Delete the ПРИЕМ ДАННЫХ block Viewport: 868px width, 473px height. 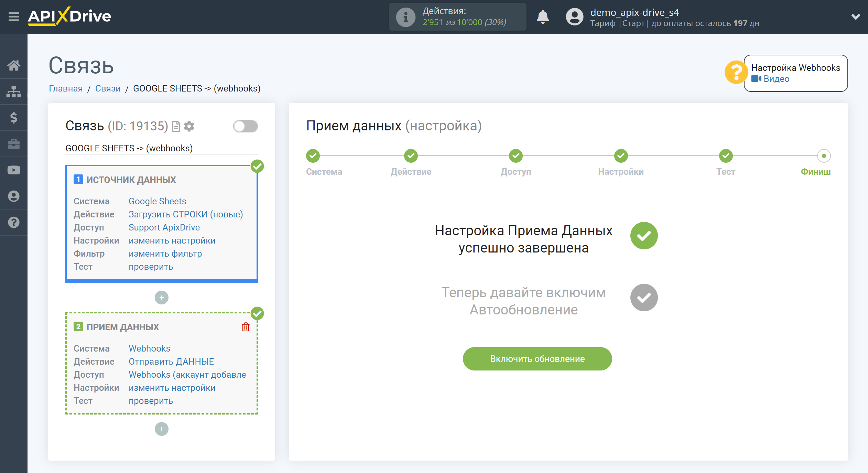[x=246, y=327]
